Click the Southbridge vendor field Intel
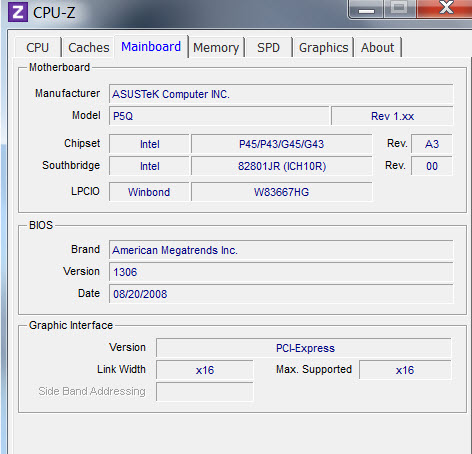Viewport: 472px width, 454px height. tap(149, 166)
